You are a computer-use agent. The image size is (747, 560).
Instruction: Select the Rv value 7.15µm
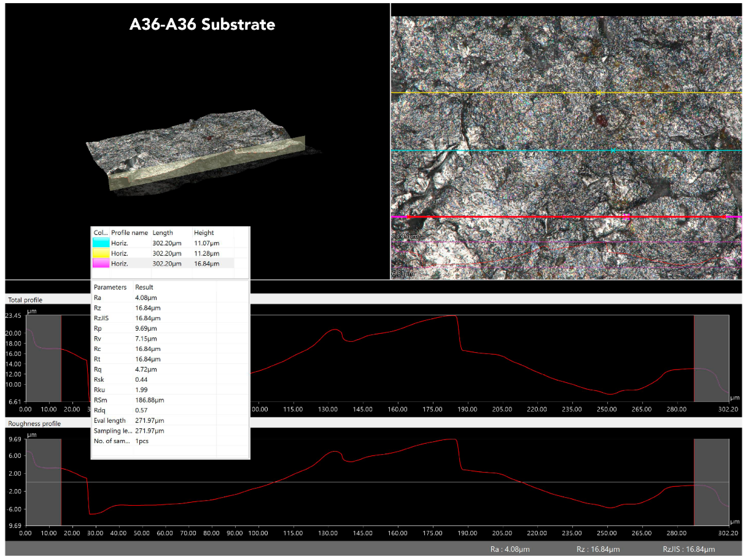click(146, 339)
